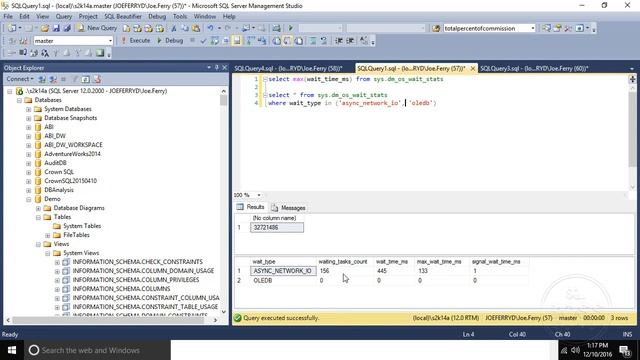Open the File menu

(x=8, y=16)
